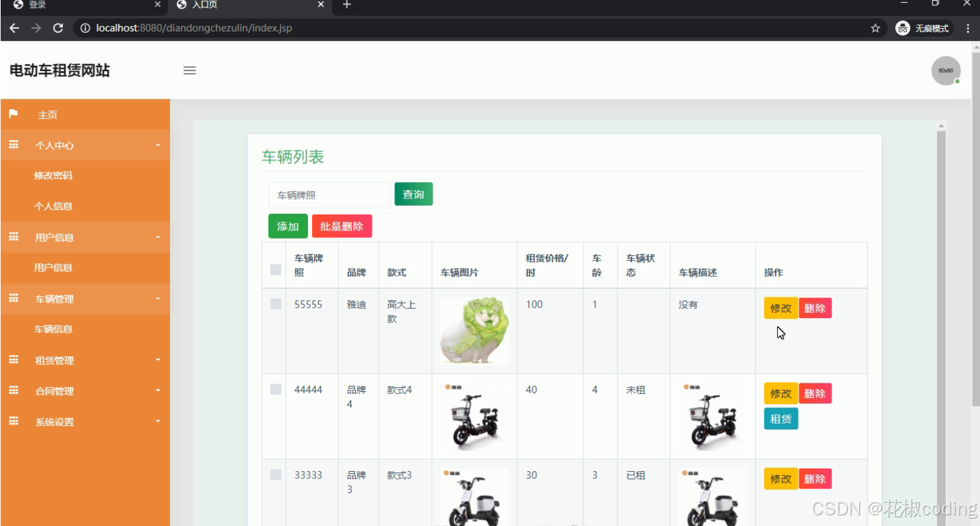Check the row checkbox for plate 44444
Image resolution: width=980 pixels, height=526 pixels.
tap(275, 389)
